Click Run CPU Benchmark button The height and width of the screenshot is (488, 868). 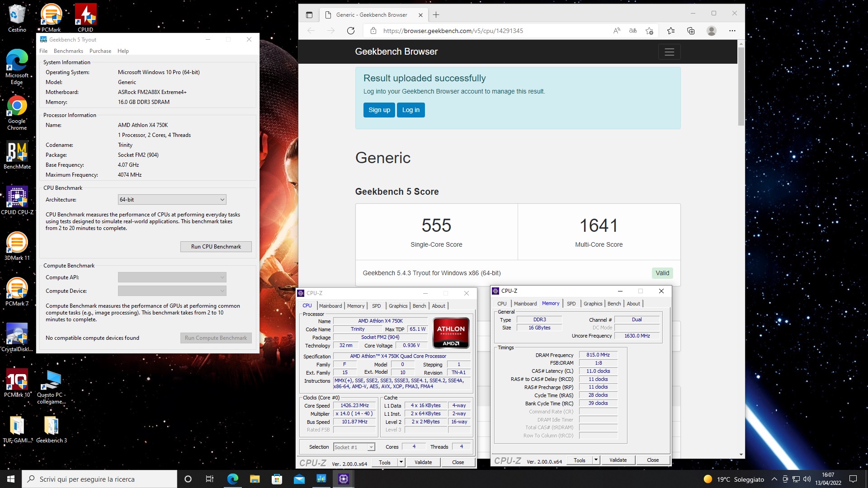(x=216, y=247)
